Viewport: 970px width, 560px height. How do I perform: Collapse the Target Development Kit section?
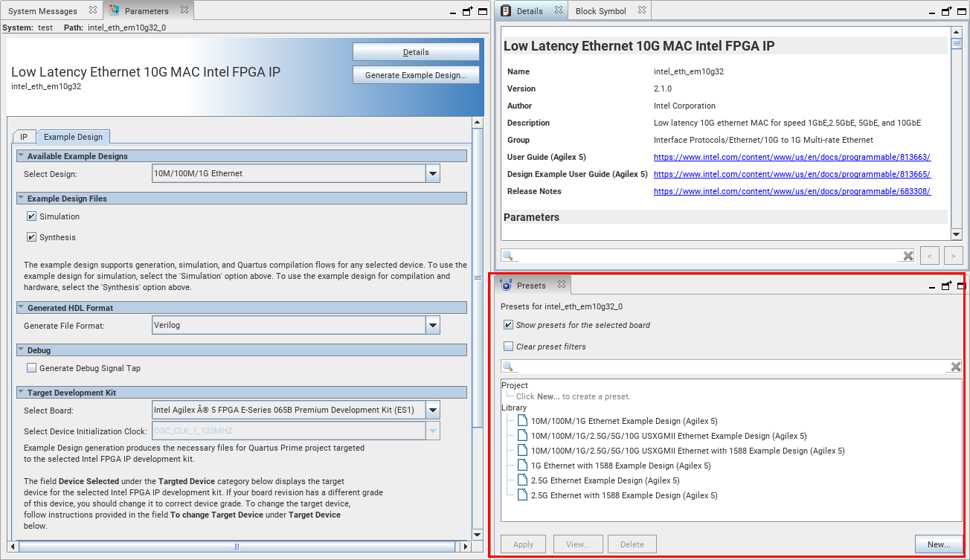click(21, 392)
